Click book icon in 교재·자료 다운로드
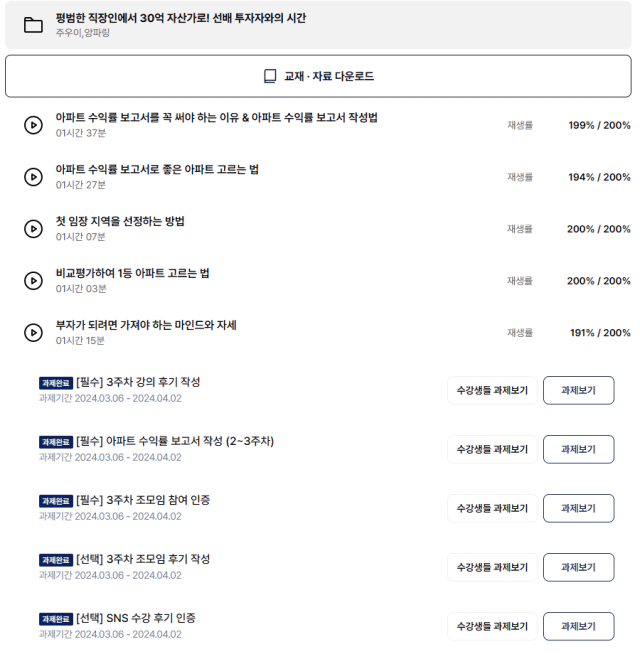The image size is (640, 654). (270, 76)
